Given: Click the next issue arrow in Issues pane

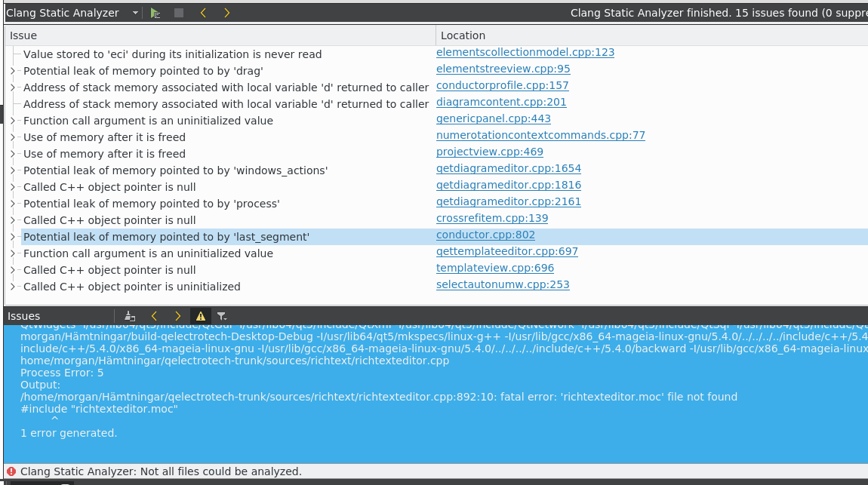Looking at the screenshot, I should click(177, 316).
